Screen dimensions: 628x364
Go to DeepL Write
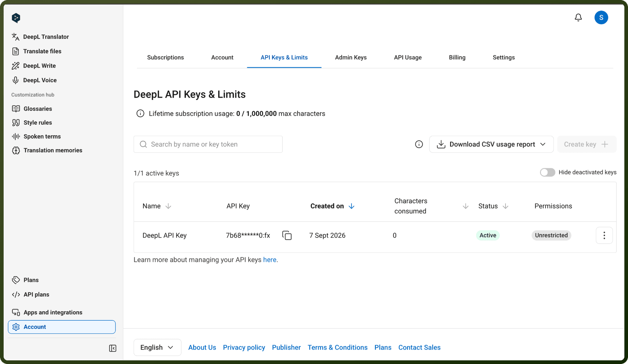coord(34,66)
